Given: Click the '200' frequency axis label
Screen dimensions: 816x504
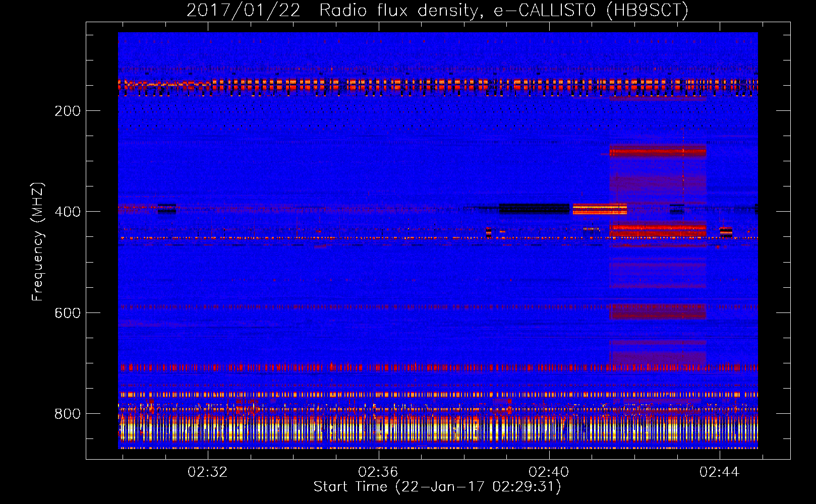Looking at the screenshot, I should pyautogui.click(x=68, y=111).
